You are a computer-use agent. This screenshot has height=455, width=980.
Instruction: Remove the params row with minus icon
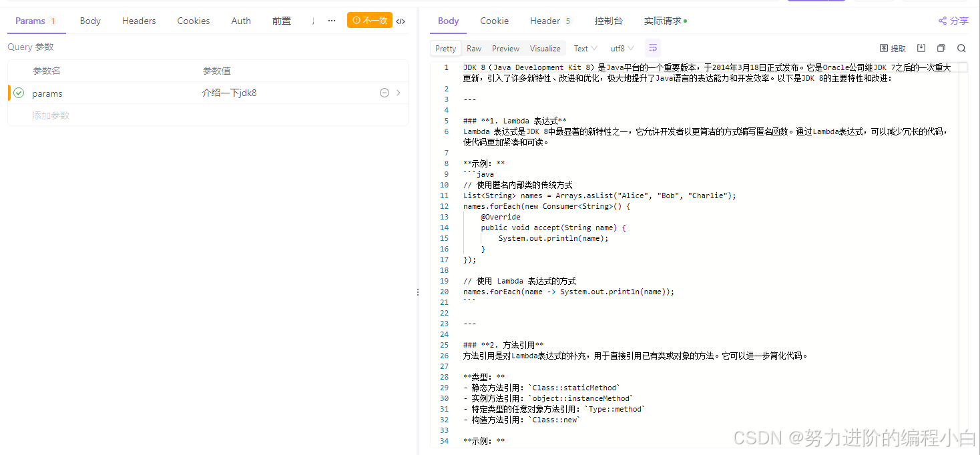point(385,93)
